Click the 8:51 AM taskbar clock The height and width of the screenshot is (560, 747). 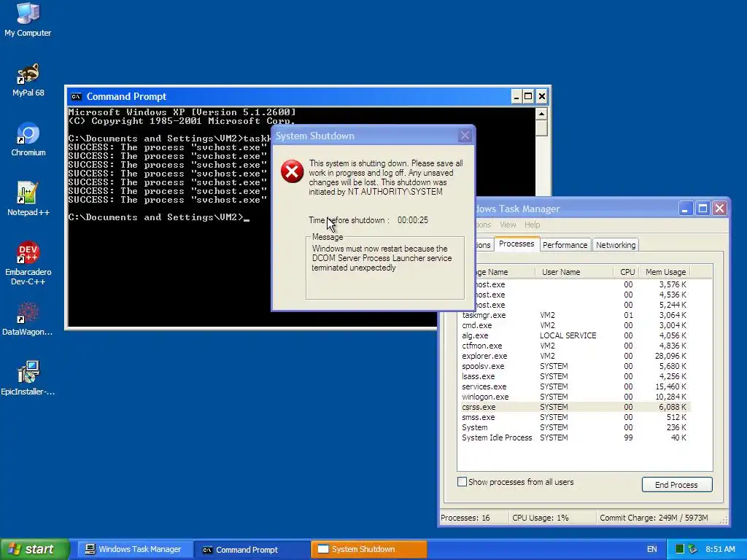coord(720,549)
